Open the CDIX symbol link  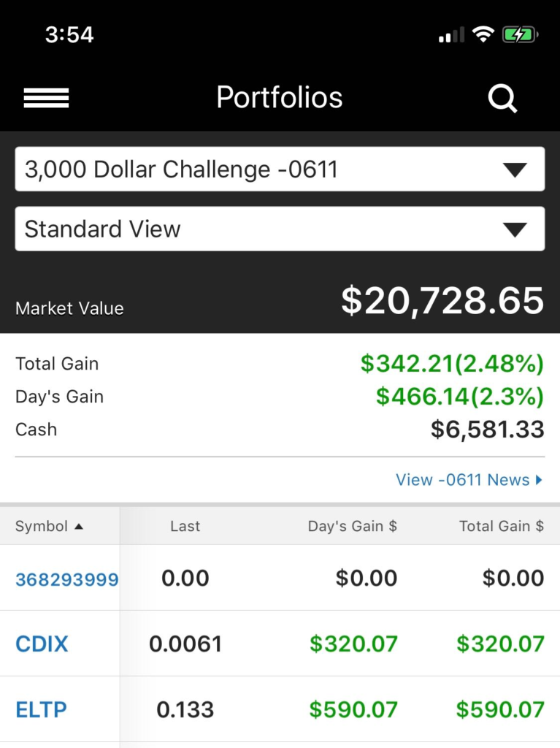coord(42,644)
